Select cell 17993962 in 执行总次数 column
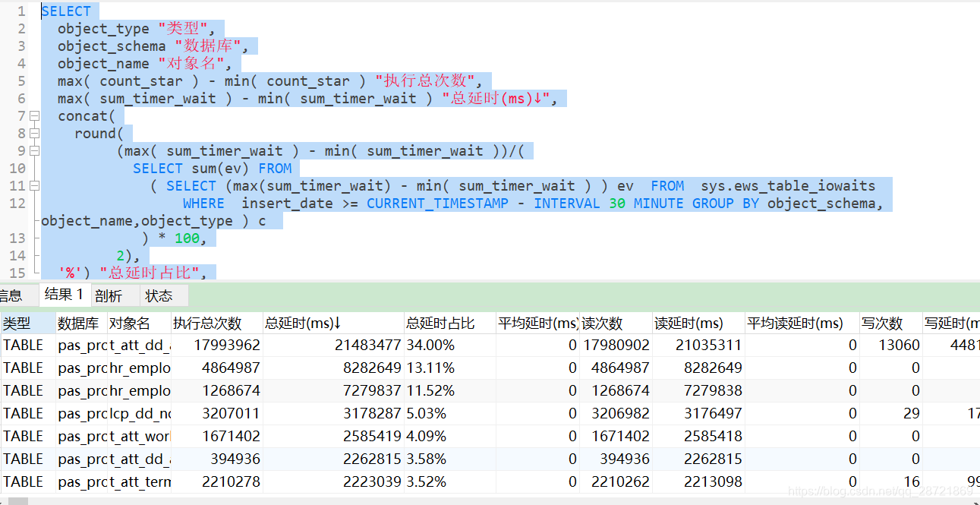The height and width of the screenshot is (505, 980). [x=217, y=345]
